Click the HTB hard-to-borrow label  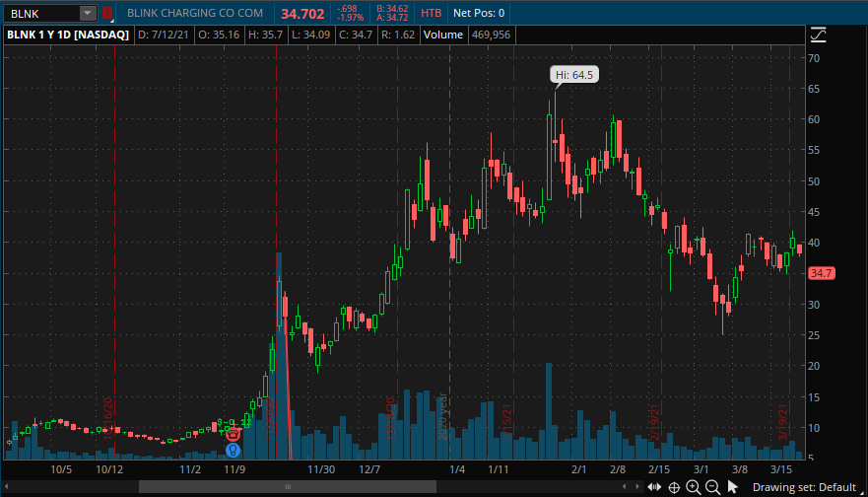431,13
